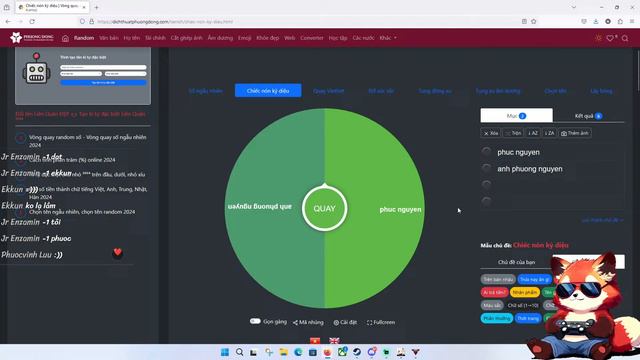Open Steam from taskbar

357,352
